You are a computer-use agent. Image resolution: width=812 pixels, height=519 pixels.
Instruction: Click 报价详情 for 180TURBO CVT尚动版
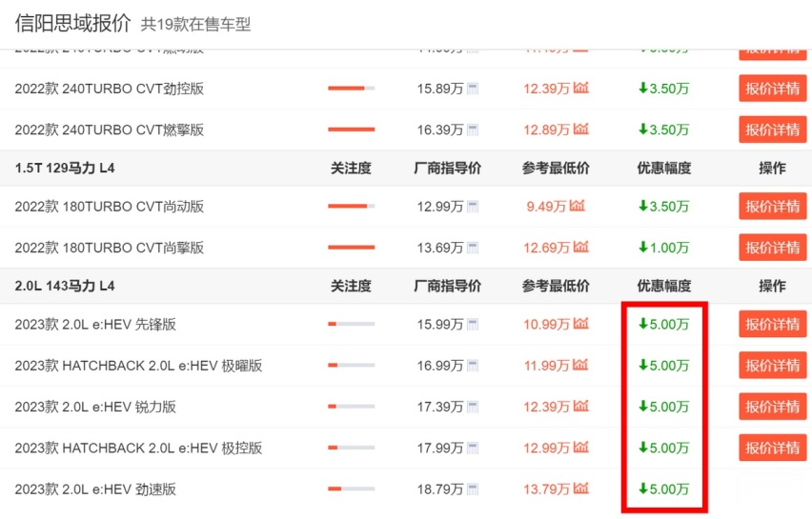[x=773, y=206]
